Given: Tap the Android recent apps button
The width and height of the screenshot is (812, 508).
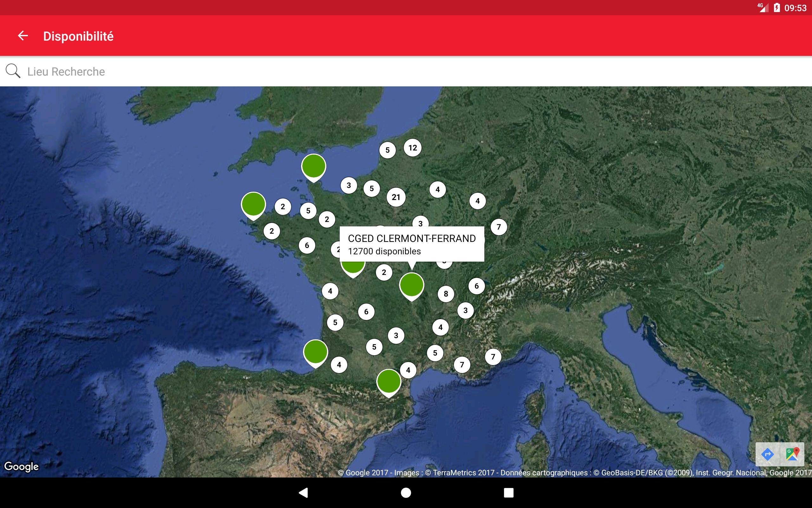Looking at the screenshot, I should (509, 492).
